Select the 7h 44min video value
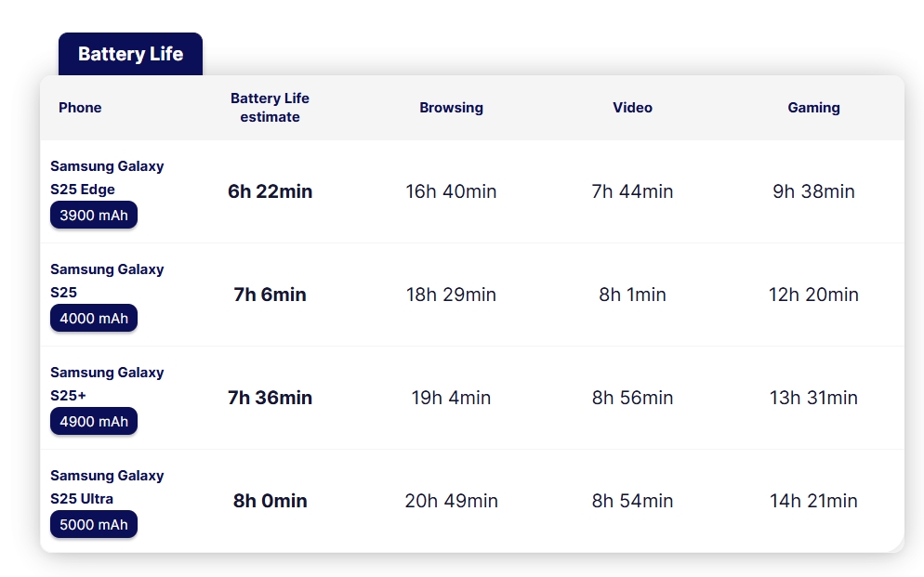This screenshot has width=924, height=577. tap(632, 191)
